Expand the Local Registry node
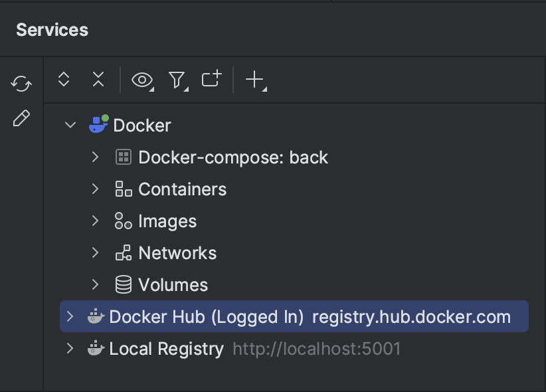 click(71, 348)
